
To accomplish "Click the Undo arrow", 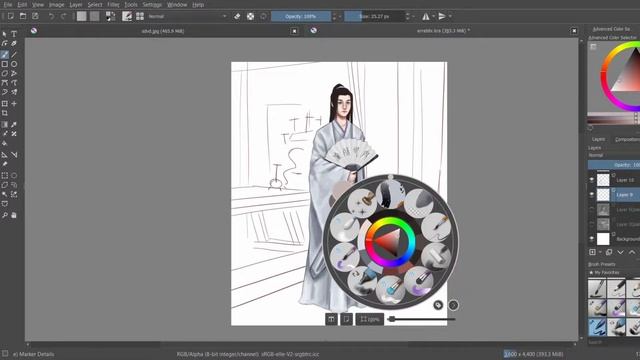I will 51,16.
